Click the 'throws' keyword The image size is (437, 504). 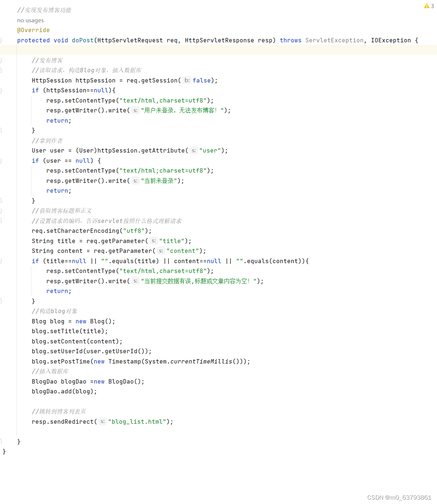(291, 41)
